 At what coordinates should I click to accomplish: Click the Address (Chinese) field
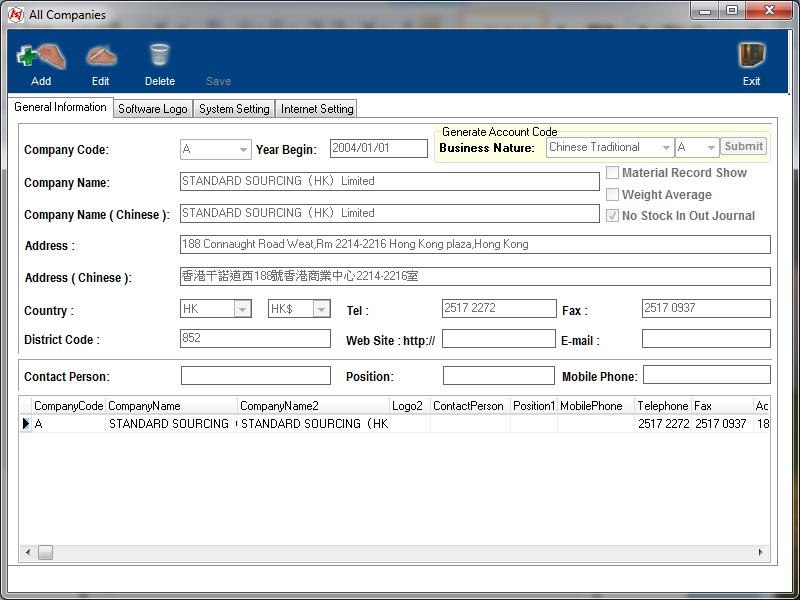pyautogui.click(x=475, y=277)
